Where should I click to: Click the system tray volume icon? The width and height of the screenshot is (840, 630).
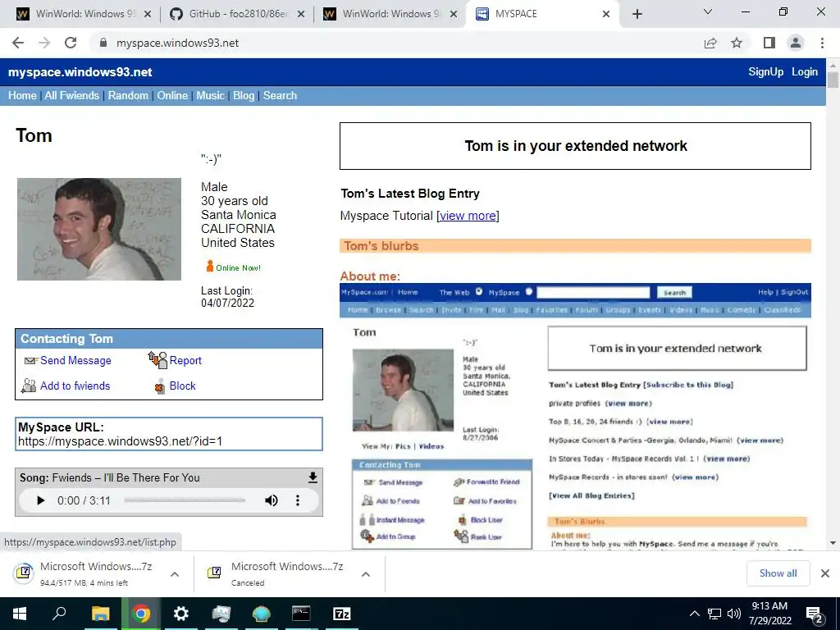[x=734, y=614]
